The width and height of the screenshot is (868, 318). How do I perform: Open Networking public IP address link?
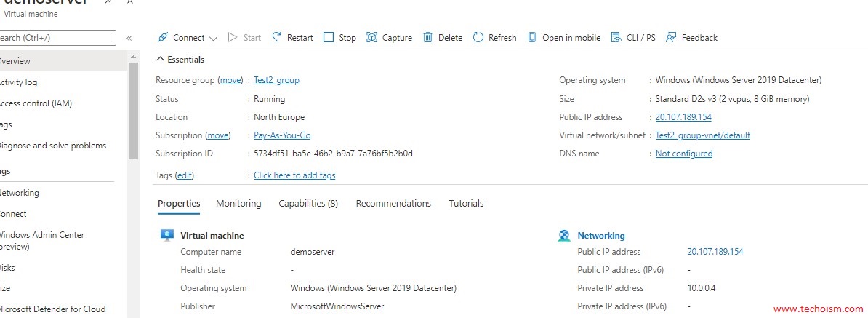(715, 252)
